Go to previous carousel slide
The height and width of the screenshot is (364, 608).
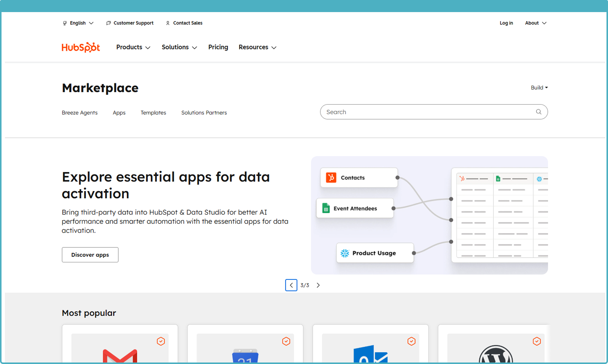pos(291,285)
